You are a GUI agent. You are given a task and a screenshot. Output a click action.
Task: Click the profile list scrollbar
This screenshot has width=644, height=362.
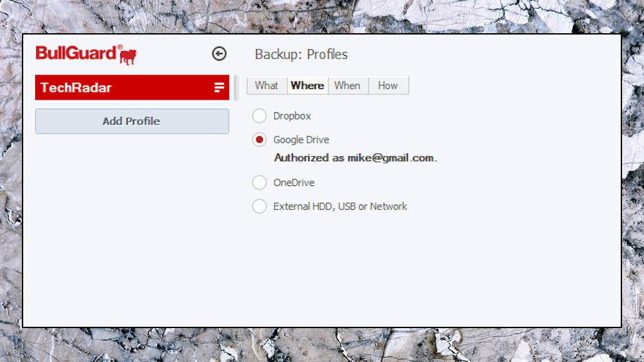(x=236, y=88)
